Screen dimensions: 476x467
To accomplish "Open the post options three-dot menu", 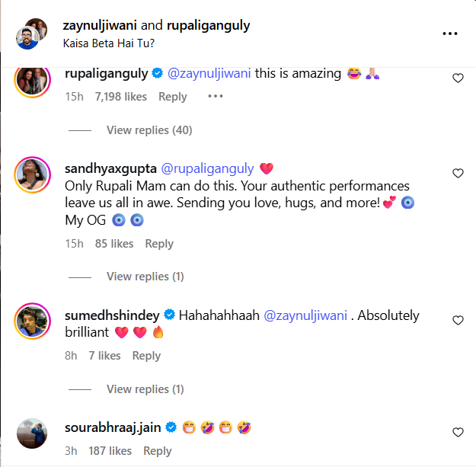I will (x=450, y=34).
